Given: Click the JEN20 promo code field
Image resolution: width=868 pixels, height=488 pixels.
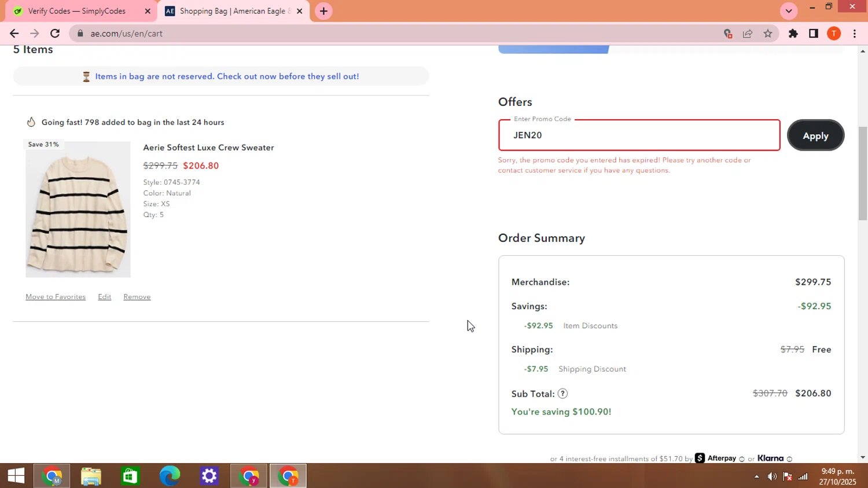Looking at the screenshot, I should tap(639, 135).
